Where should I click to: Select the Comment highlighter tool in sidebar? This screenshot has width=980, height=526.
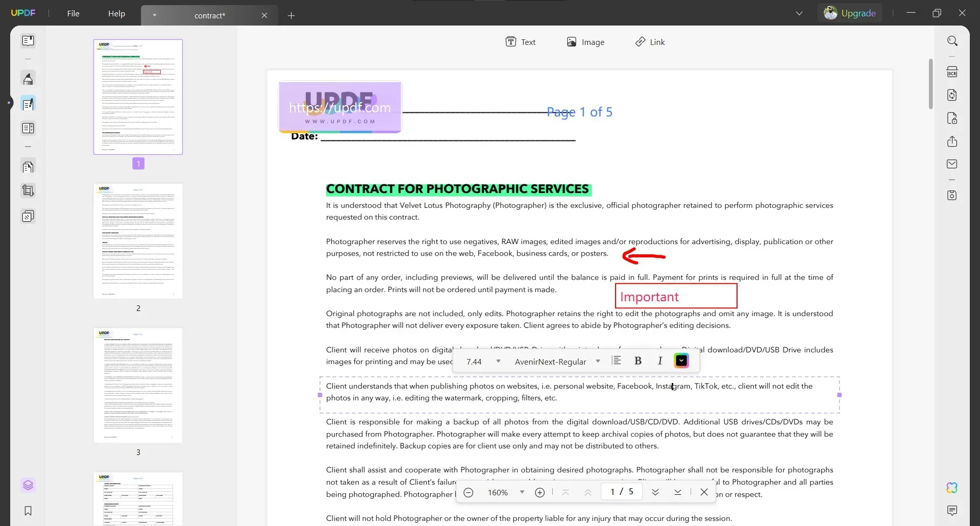click(28, 79)
